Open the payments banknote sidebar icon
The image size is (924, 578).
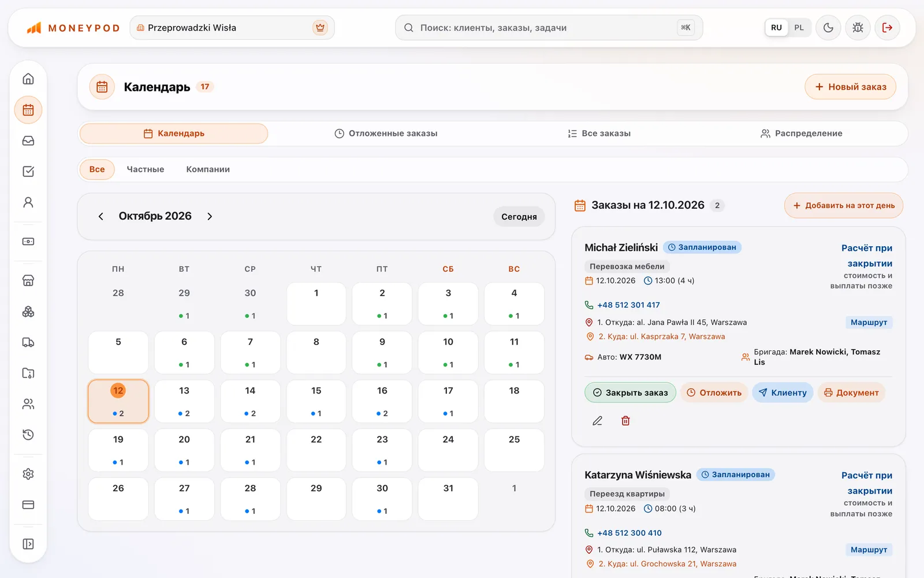click(x=28, y=242)
